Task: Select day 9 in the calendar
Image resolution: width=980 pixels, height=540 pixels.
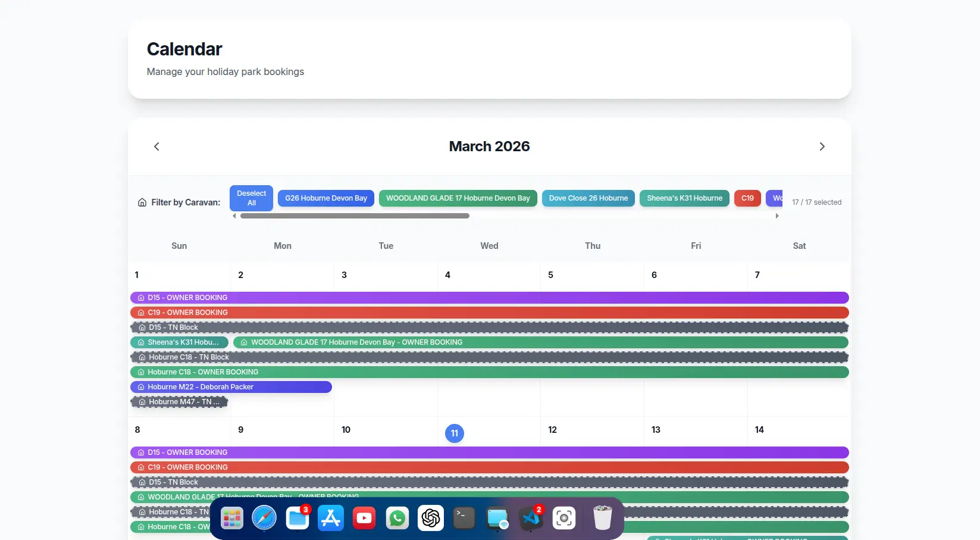Action: pos(240,430)
